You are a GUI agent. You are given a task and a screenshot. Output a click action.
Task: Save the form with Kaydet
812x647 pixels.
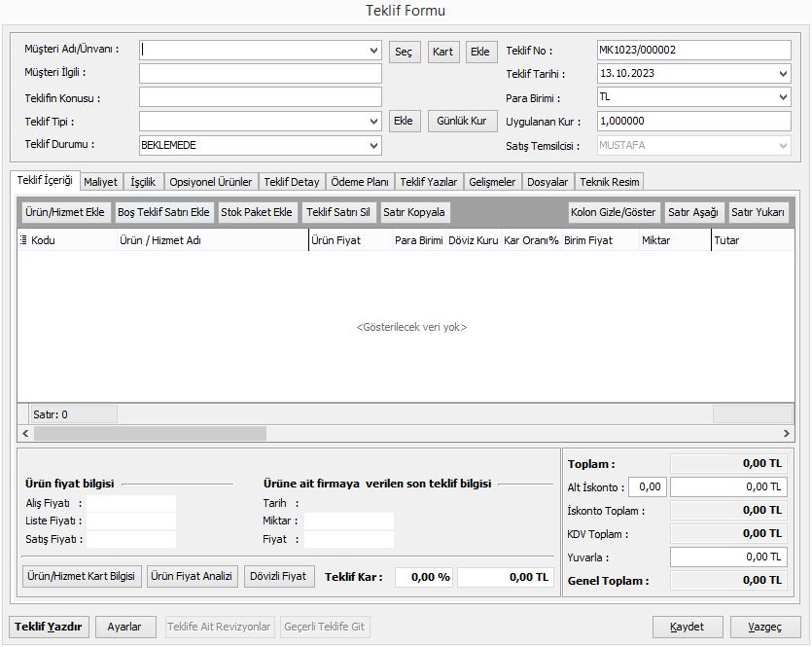click(688, 628)
